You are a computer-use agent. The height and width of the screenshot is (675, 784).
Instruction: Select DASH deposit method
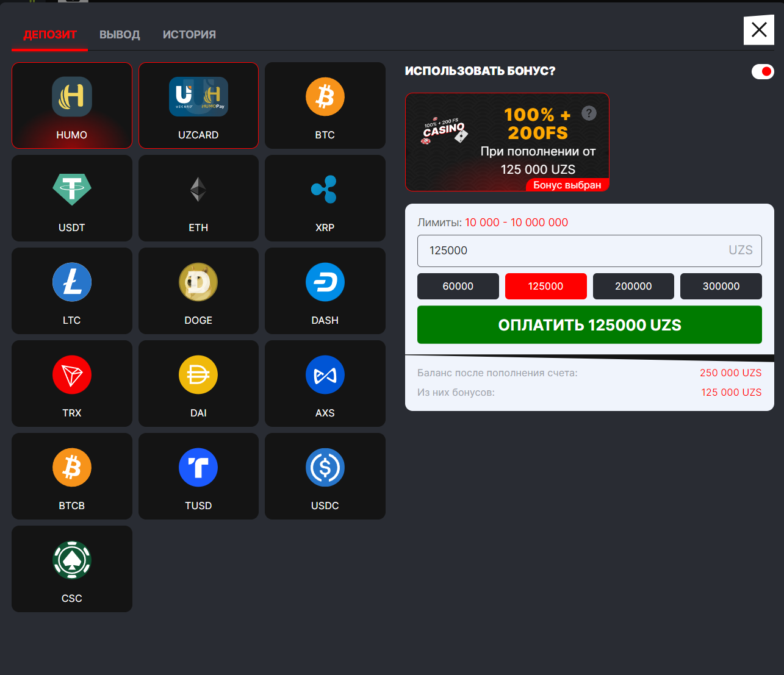325,291
